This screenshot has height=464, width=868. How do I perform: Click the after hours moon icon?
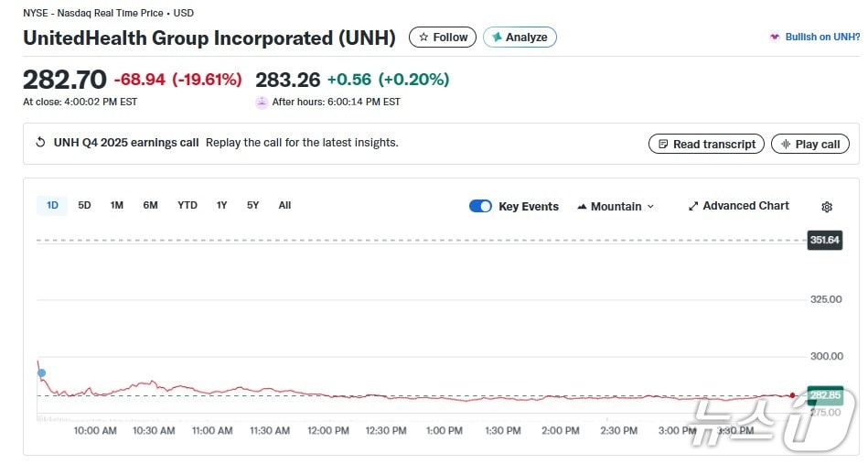click(x=262, y=103)
